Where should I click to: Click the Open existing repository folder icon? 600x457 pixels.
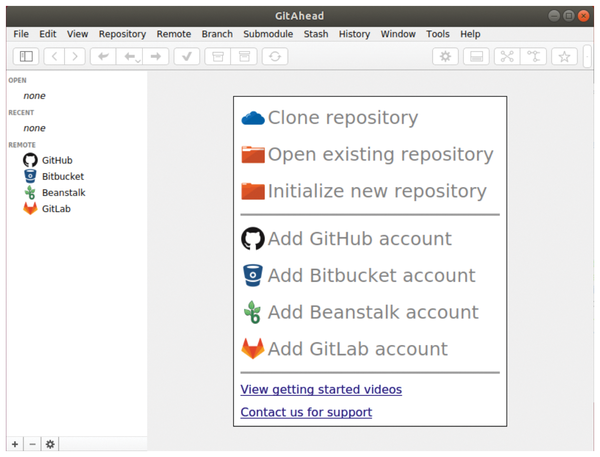coord(253,154)
